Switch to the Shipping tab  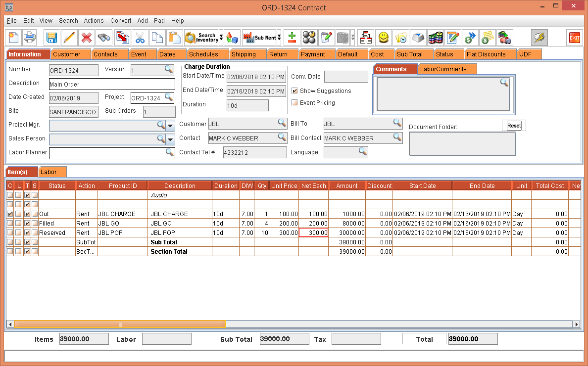[244, 54]
